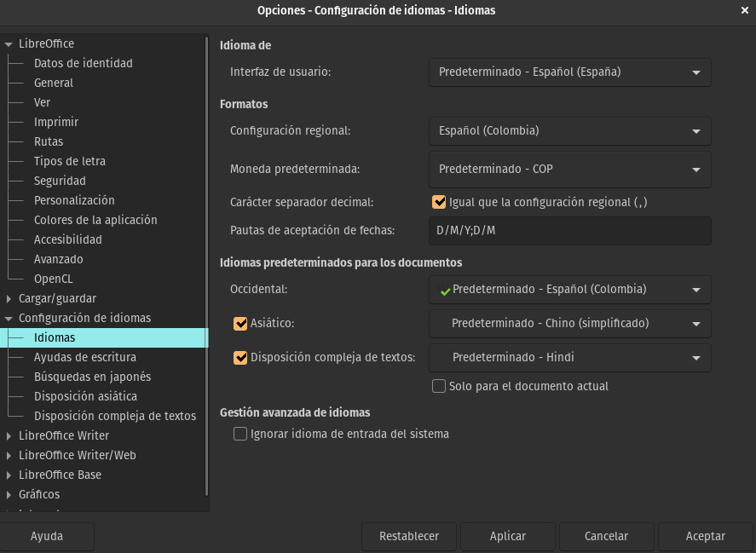The height and width of the screenshot is (553, 756).
Task: Click the Ayuda button
Action: (x=47, y=537)
